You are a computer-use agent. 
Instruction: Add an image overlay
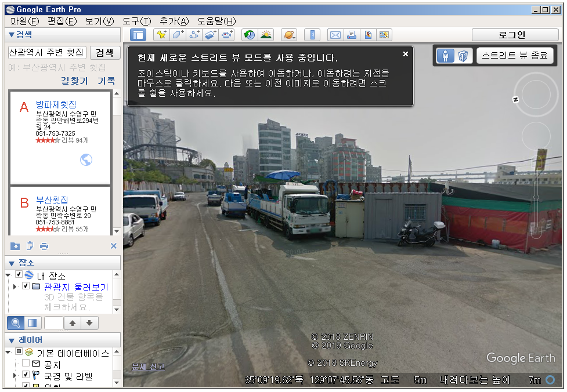coord(211,35)
